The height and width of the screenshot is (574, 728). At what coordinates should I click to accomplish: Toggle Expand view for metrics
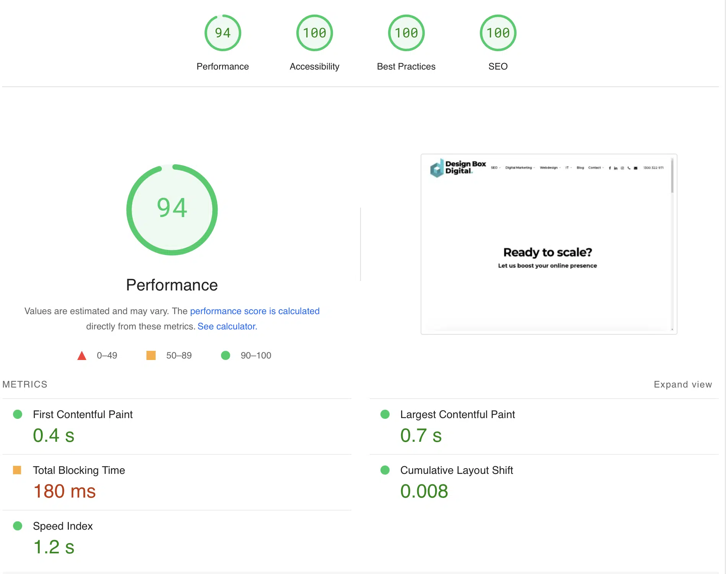click(682, 384)
